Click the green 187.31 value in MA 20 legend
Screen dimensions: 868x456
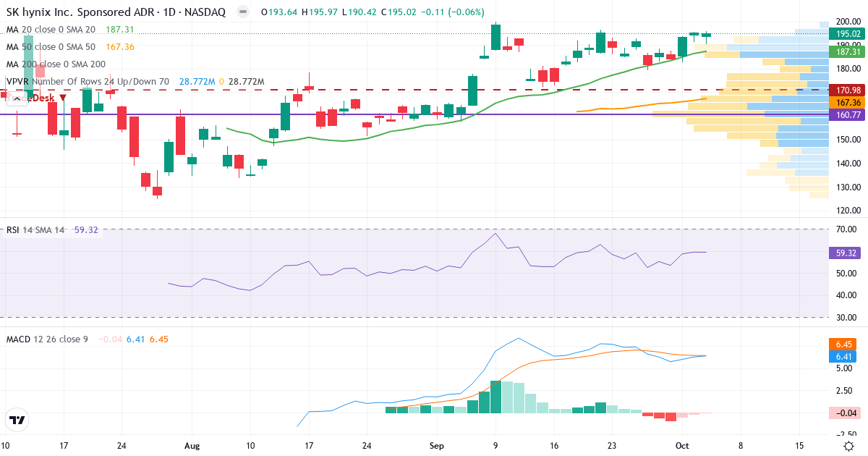click(x=120, y=30)
